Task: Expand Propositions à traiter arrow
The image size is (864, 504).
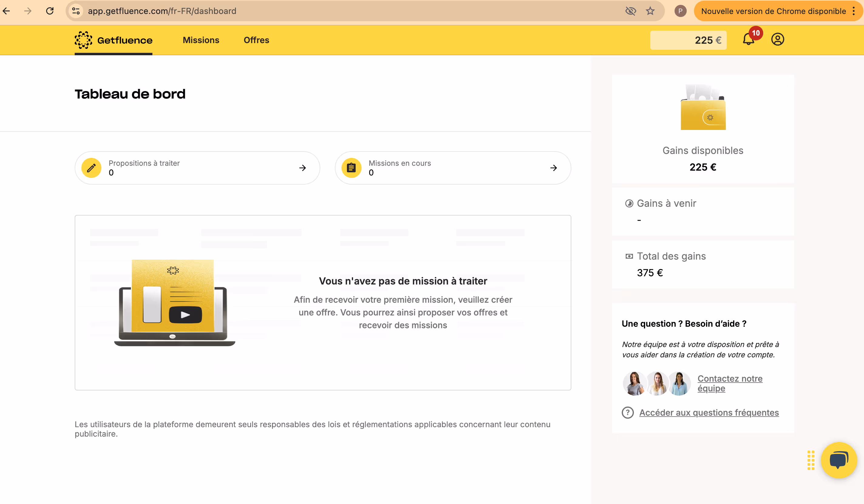Action: (302, 168)
